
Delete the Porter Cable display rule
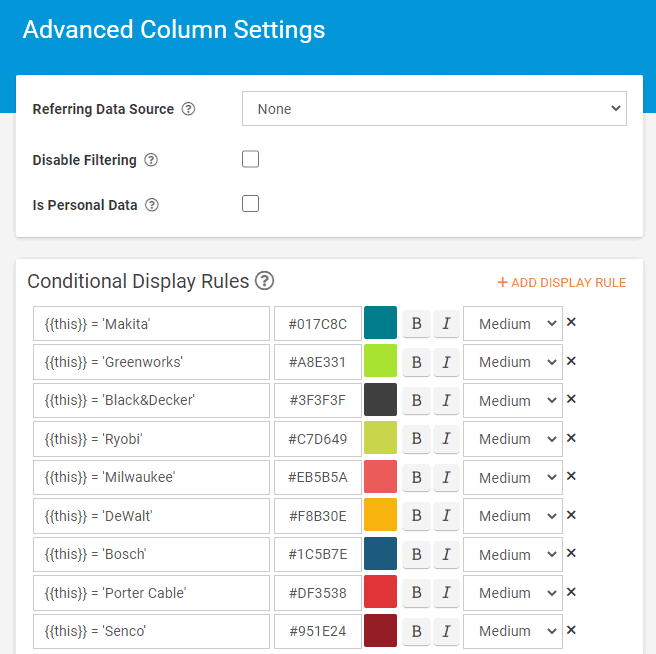pos(571,592)
